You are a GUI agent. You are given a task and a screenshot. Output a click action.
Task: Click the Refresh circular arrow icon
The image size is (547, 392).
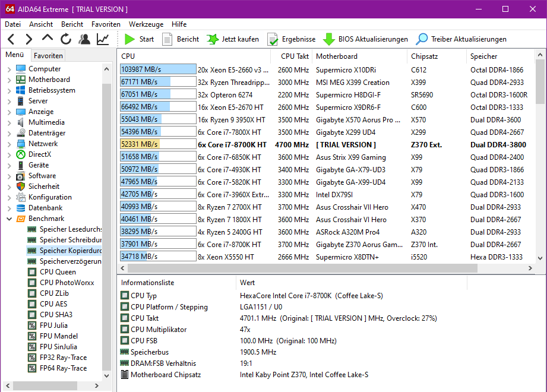pyautogui.click(x=65, y=39)
